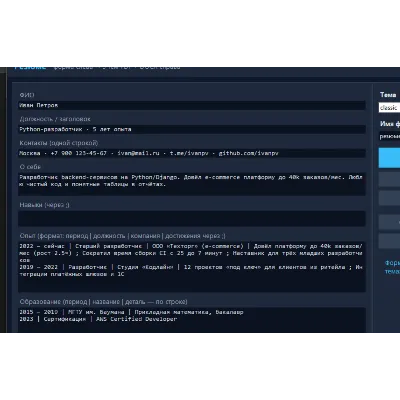Click the 'О себе' label

[30, 167]
